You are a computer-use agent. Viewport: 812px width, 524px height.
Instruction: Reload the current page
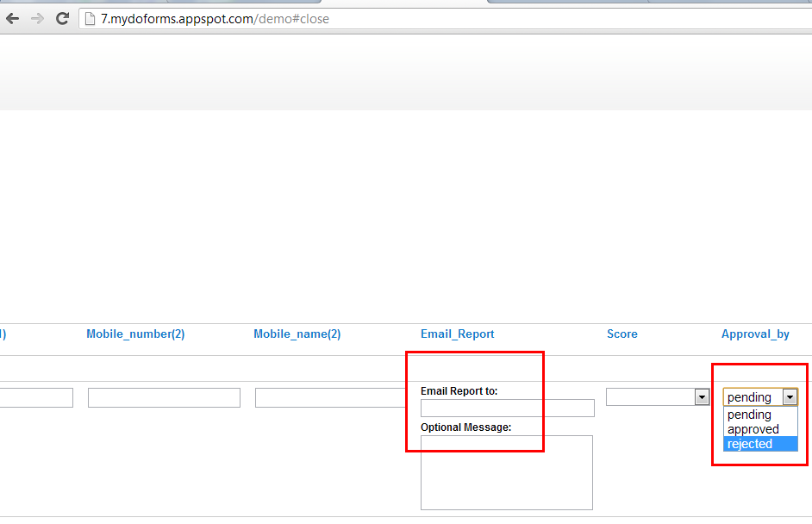point(62,18)
